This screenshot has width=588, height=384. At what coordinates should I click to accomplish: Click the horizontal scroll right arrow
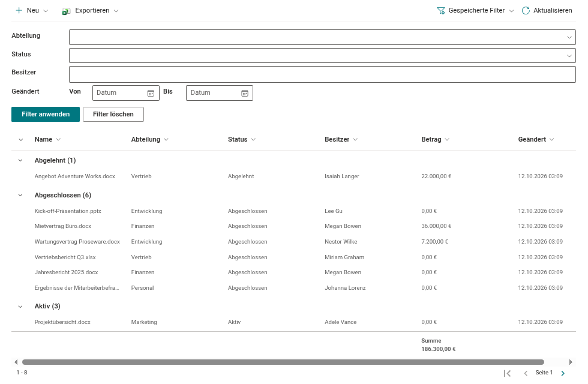point(571,362)
